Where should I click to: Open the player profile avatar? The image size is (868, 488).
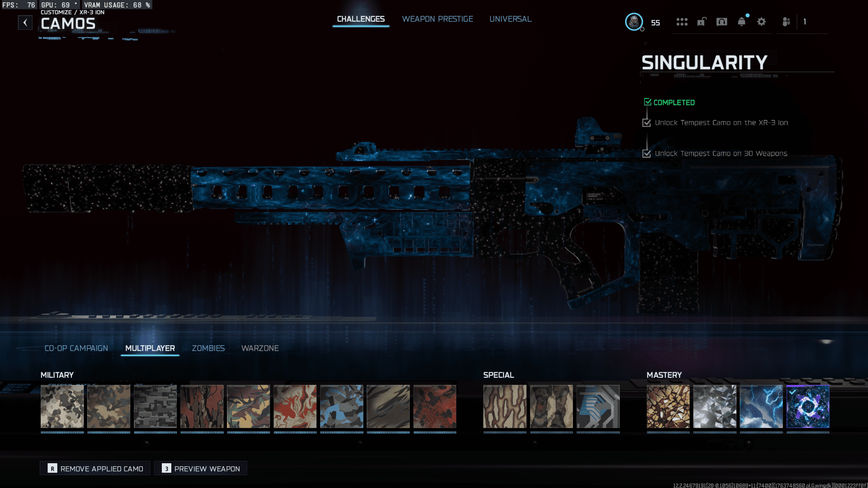pos(634,22)
